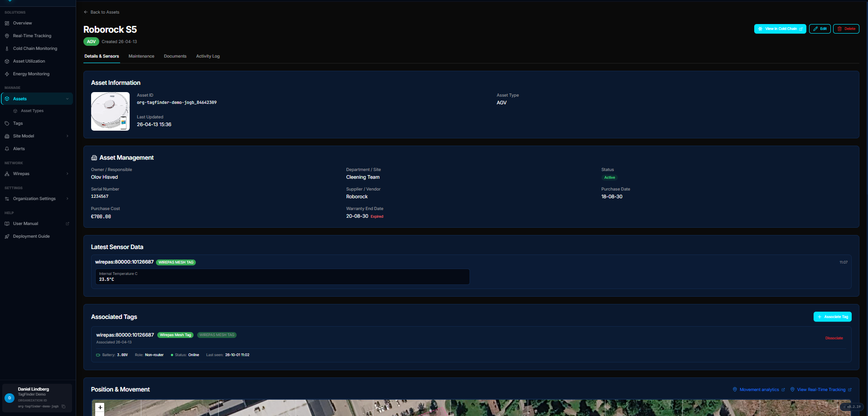This screenshot has width=868, height=416.
Task: Open Alerts page
Action: [x=19, y=149]
